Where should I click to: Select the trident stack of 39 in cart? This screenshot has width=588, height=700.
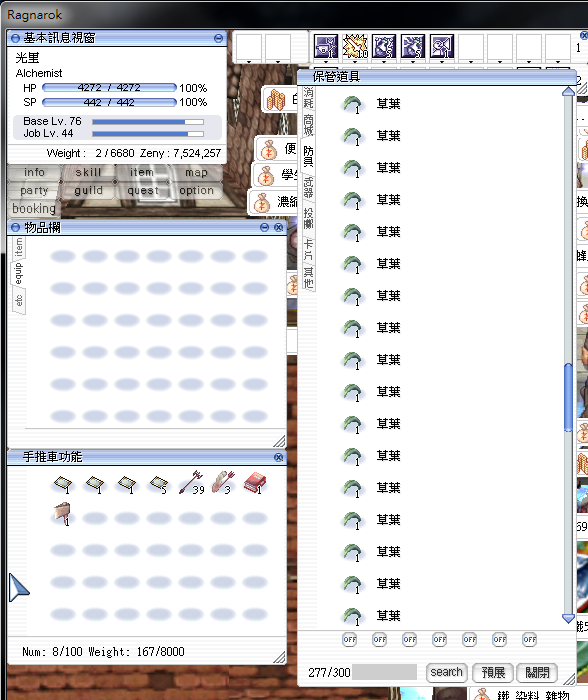[191, 483]
